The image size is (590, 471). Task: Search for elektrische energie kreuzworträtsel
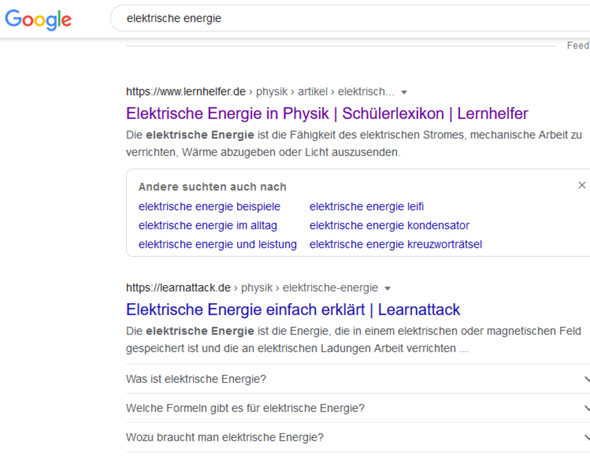[396, 244]
